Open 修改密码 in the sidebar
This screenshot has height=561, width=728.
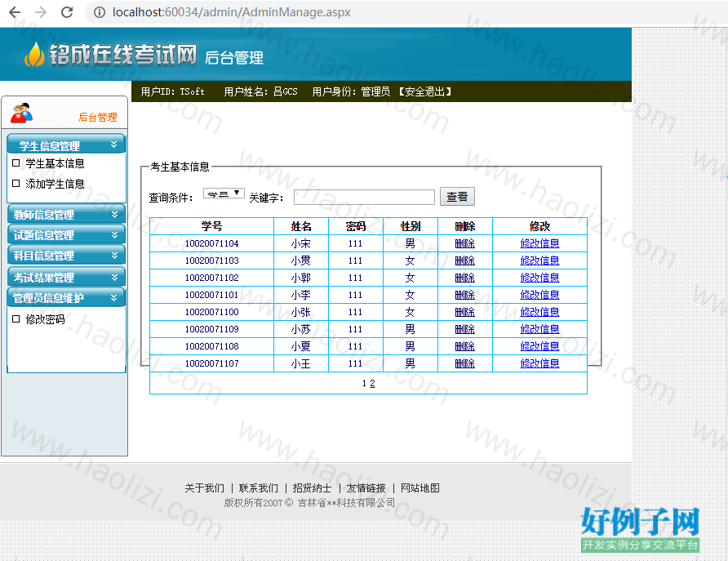(x=45, y=319)
